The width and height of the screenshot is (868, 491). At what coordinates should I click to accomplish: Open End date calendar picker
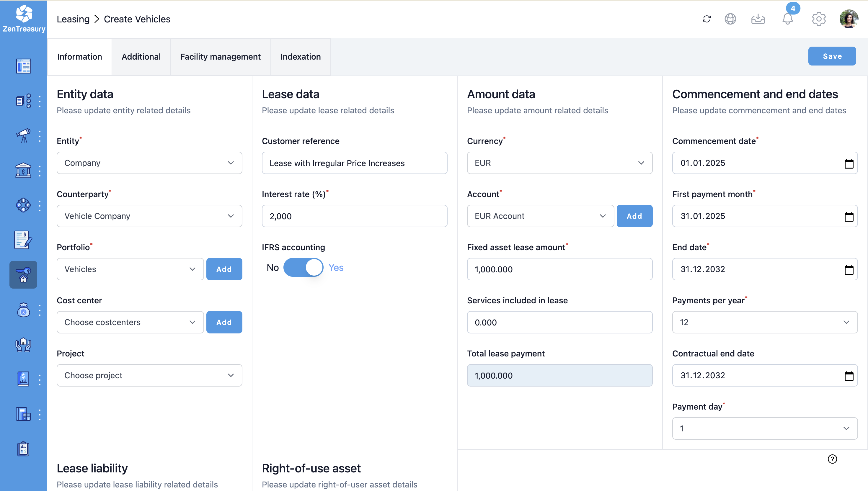(x=849, y=269)
